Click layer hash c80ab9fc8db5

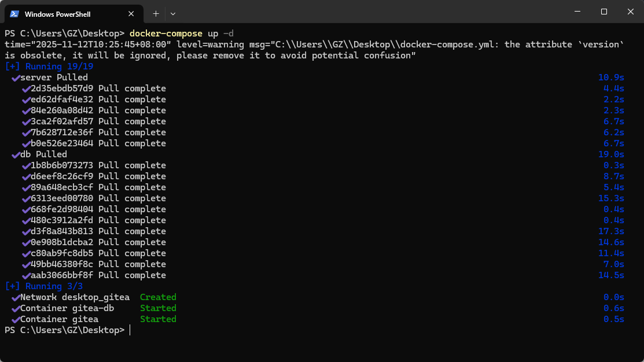pos(62,253)
